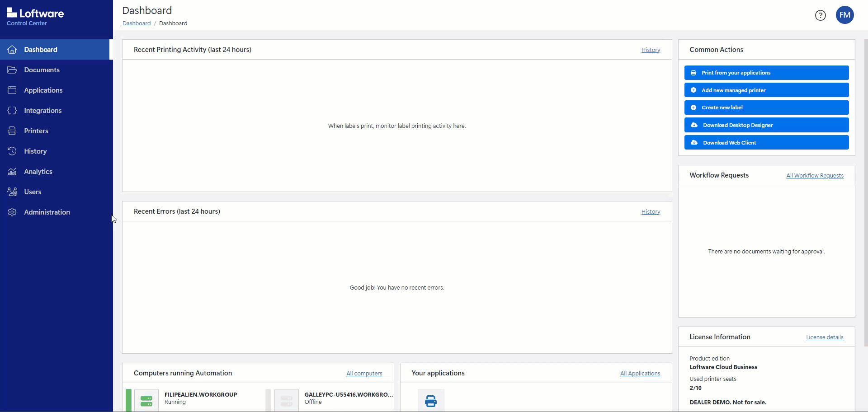This screenshot has width=868, height=412.
Task: Open the Applications section
Action: pos(43,90)
